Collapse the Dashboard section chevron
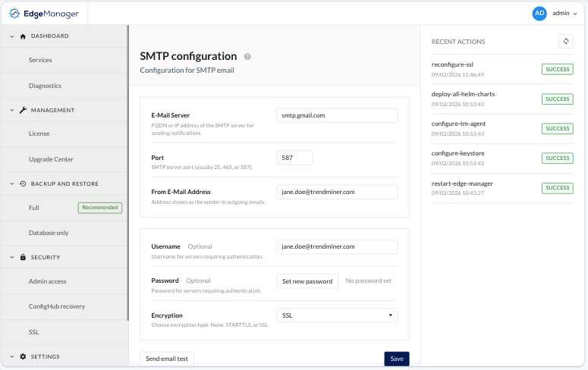Screen dimensions: 588x370 (x=11, y=36)
